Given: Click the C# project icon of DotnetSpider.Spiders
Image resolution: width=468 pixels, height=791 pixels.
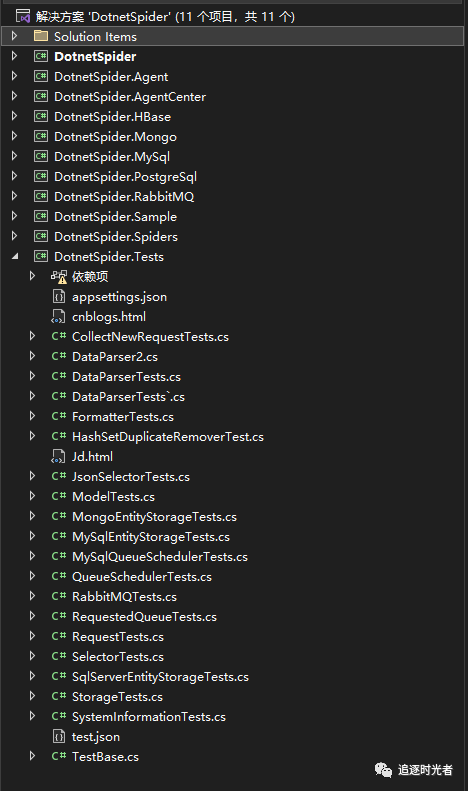Looking at the screenshot, I should pyautogui.click(x=40, y=237).
